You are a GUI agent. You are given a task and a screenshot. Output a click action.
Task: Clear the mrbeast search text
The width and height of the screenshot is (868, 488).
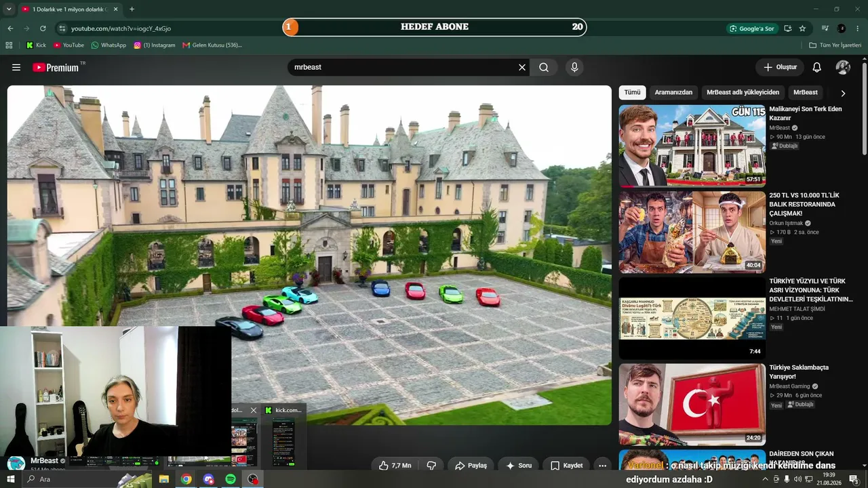[x=522, y=67]
